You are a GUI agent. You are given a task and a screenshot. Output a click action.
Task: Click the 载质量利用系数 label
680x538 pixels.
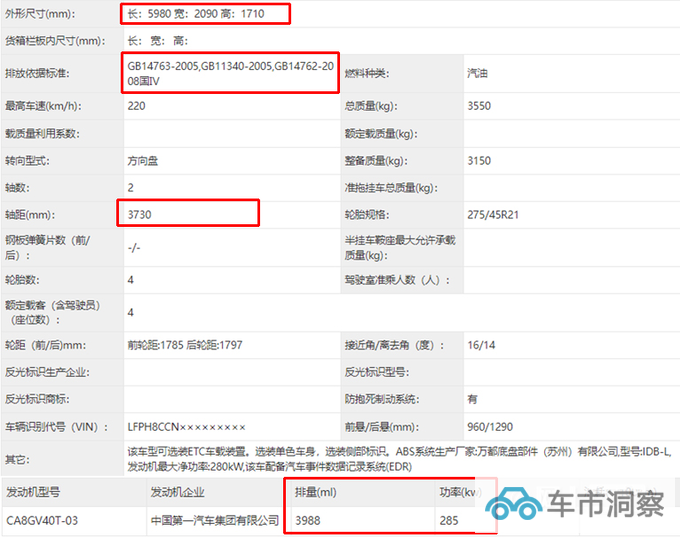[42, 134]
